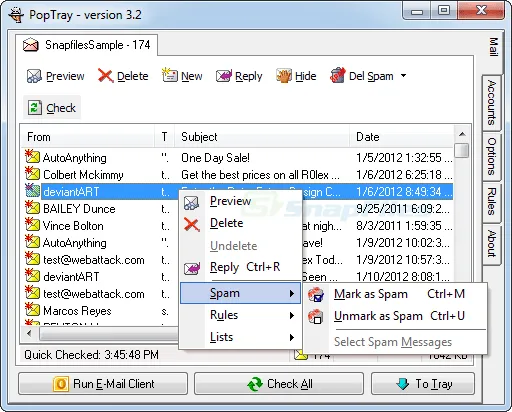
Task: Click envelope icon beside BAILEY Dunce
Action: pos(32,208)
